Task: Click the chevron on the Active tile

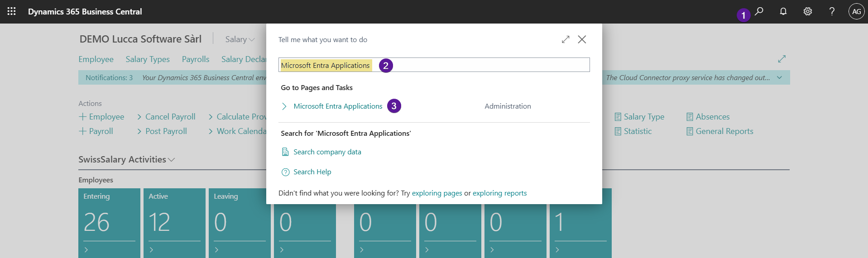Action: (x=151, y=250)
